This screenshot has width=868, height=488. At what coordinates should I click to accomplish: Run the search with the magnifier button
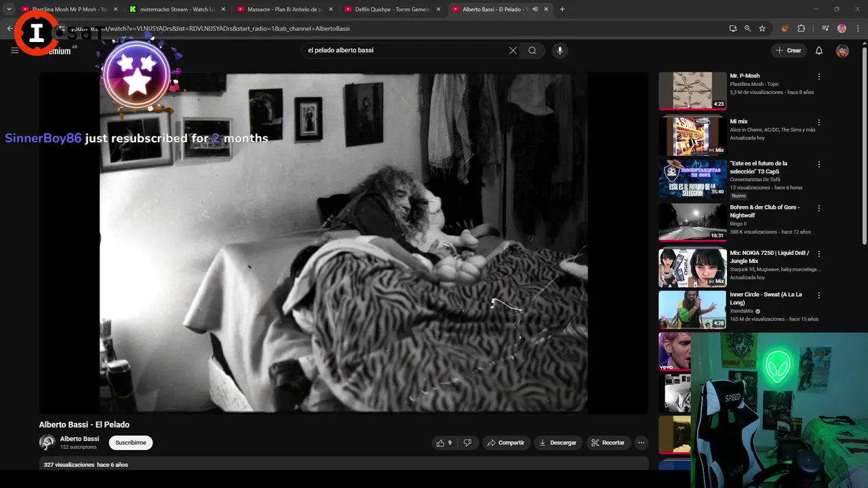(532, 50)
